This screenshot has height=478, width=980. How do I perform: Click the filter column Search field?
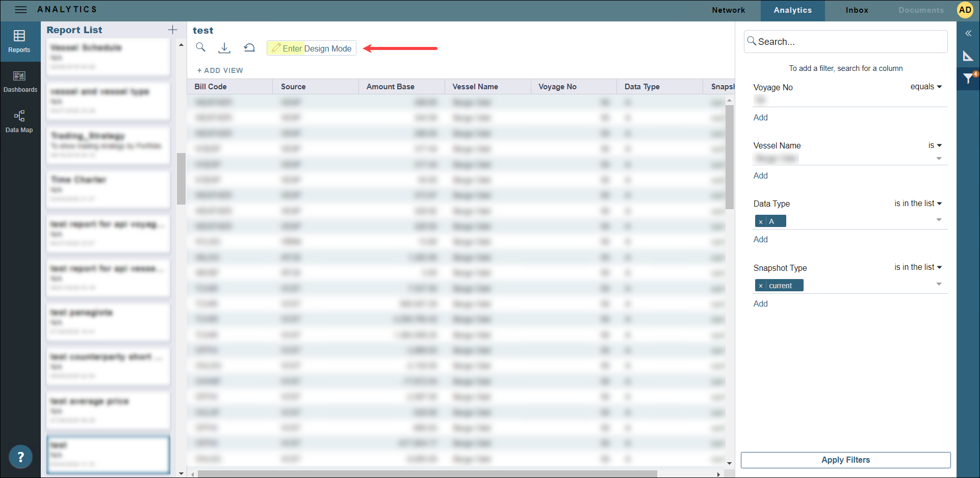point(846,42)
